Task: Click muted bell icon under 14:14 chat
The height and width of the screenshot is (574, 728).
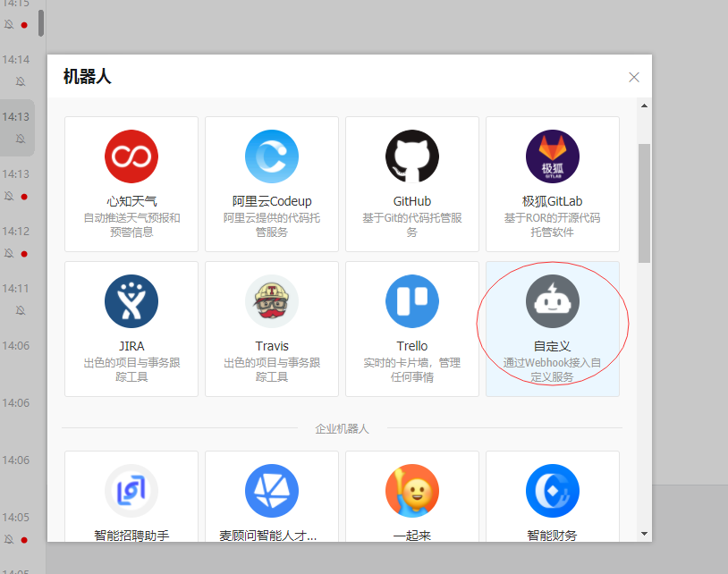Action: [21, 81]
